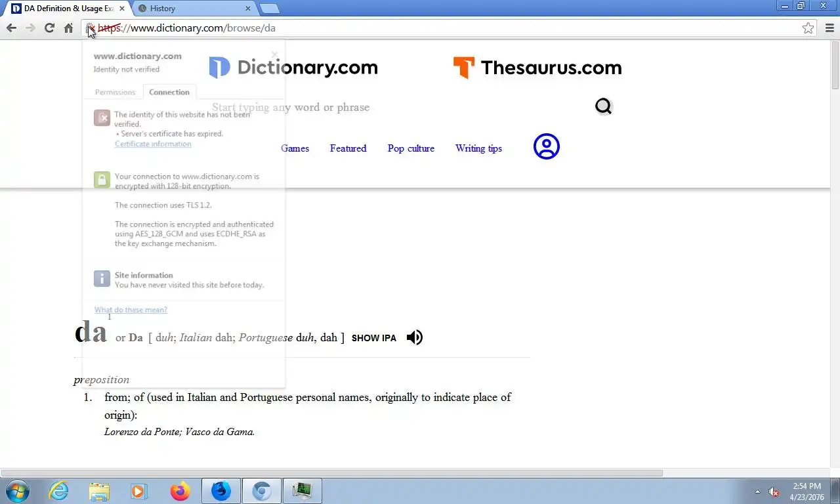Open Windows Explorer folder from taskbar
The image size is (840, 504).
tap(99, 491)
